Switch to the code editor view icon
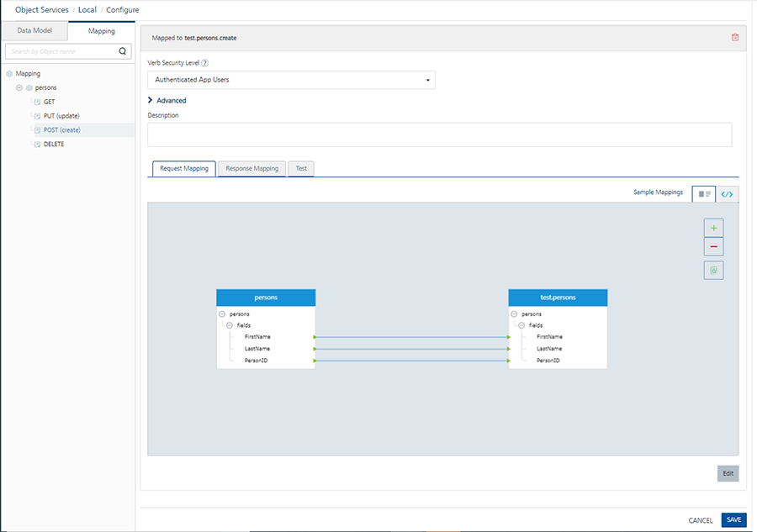 727,194
